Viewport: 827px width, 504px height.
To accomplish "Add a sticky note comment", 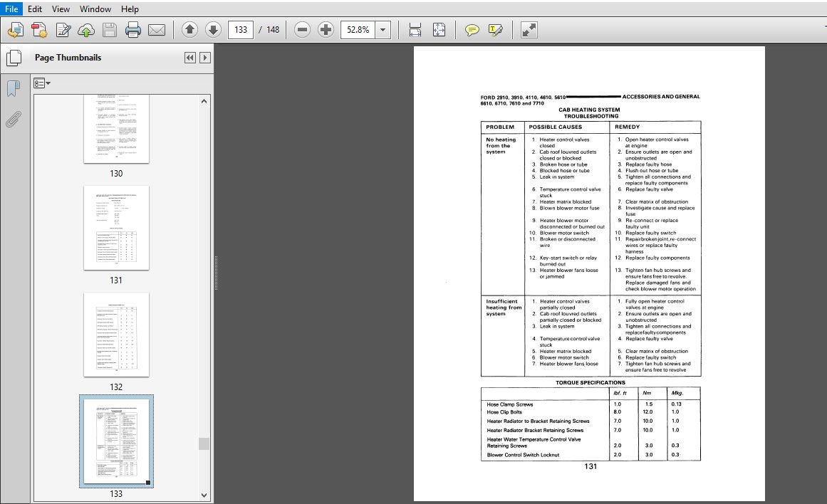I will coord(472,30).
